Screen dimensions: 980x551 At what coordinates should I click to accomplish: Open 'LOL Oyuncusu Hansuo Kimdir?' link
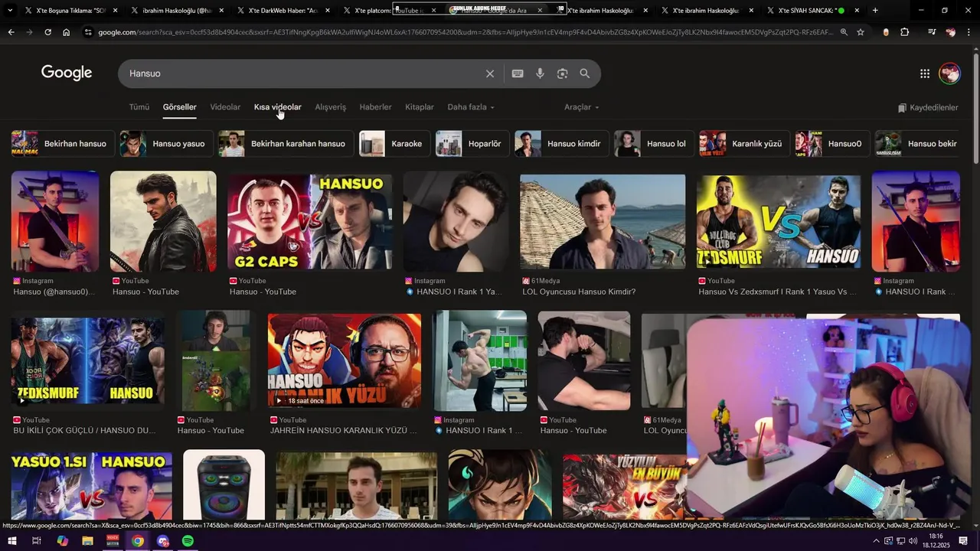(x=580, y=292)
